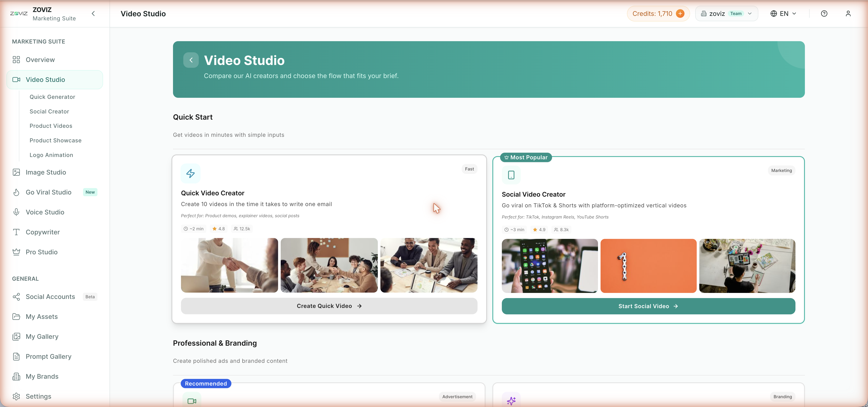Click the Go Viral Studio flame icon
This screenshot has height=407, width=868.
point(16,192)
